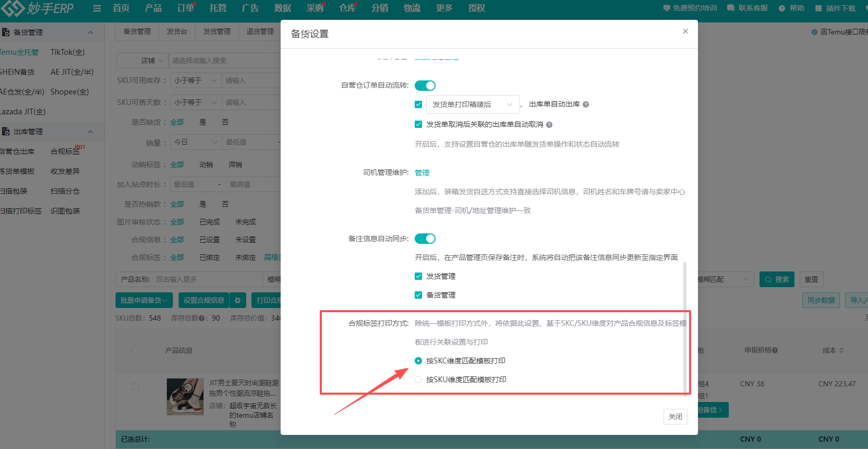The image size is (868, 449).
Task: Click the sidebar collapse hamburger icon
Action: tap(97, 8)
